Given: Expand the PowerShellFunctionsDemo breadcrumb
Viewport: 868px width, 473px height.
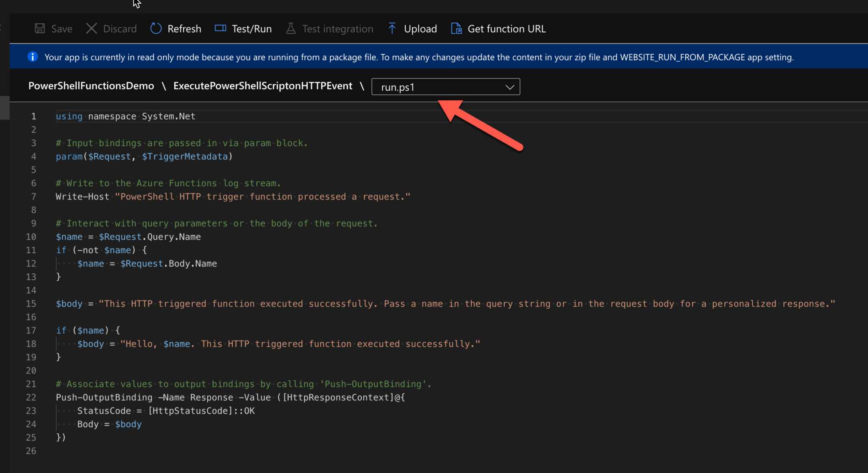Looking at the screenshot, I should tap(91, 86).
